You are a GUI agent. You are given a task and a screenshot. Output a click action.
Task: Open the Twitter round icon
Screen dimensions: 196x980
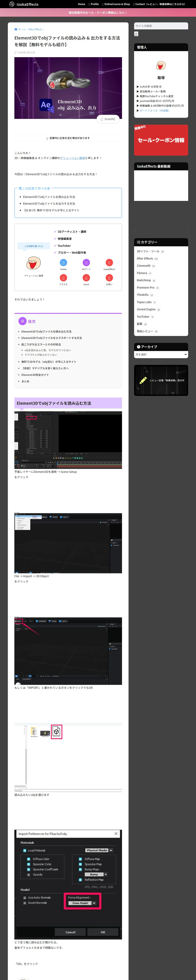64,262
